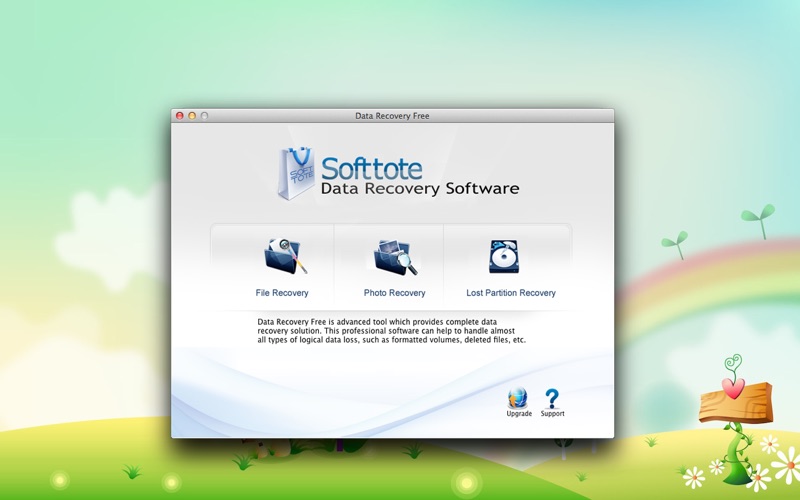
Task: Close the Data Recovery Free window
Action: [180, 116]
